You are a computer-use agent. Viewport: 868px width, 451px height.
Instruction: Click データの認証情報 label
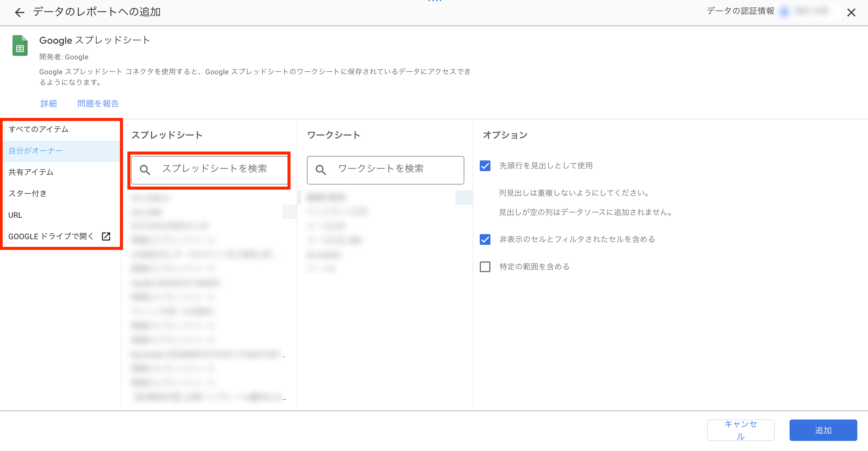click(740, 11)
